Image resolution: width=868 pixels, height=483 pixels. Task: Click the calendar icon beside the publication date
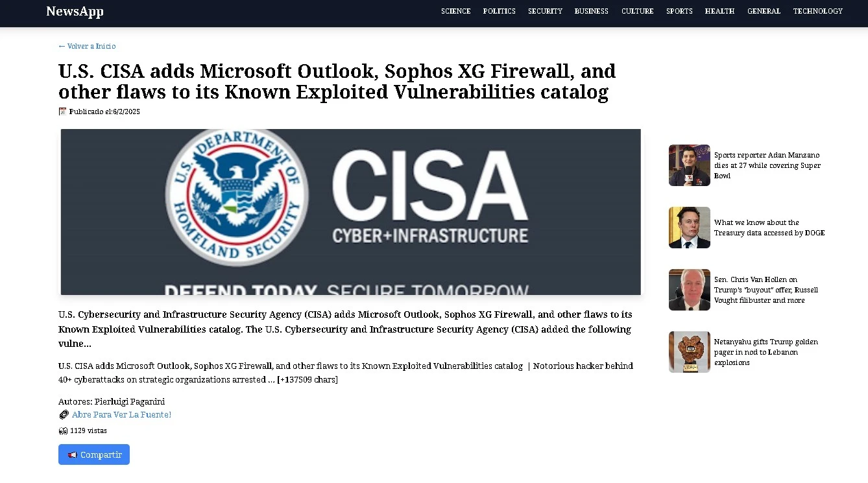(62, 112)
